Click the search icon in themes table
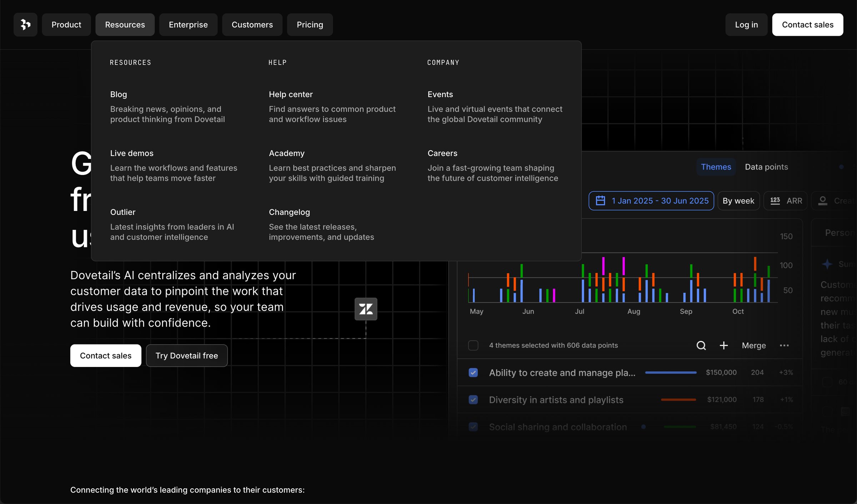 click(x=701, y=345)
